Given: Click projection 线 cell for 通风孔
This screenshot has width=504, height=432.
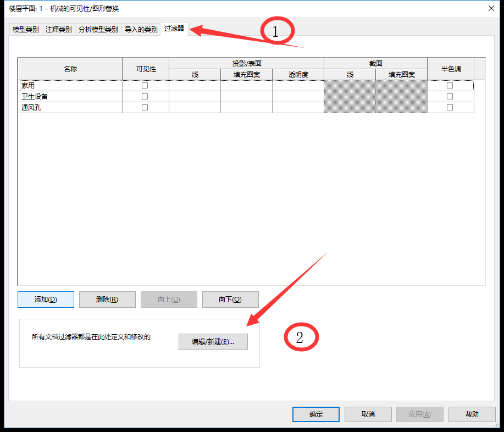Looking at the screenshot, I should pos(195,107).
